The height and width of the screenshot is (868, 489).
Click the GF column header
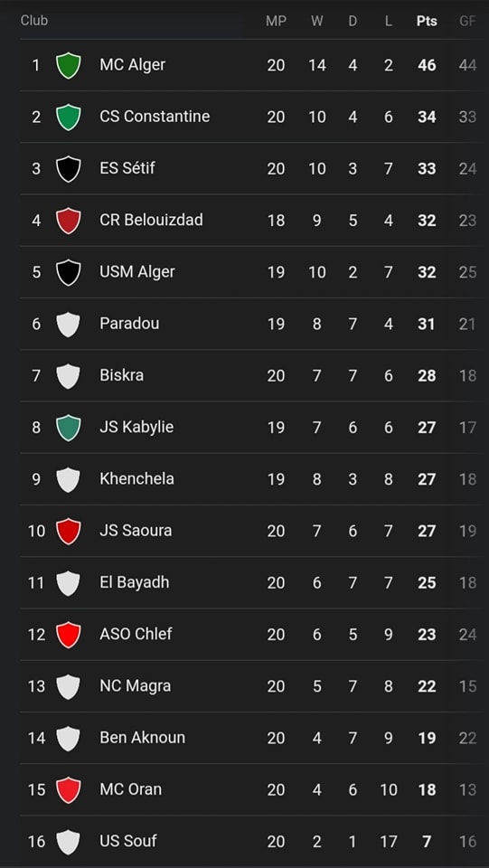(x=467, y=21)
